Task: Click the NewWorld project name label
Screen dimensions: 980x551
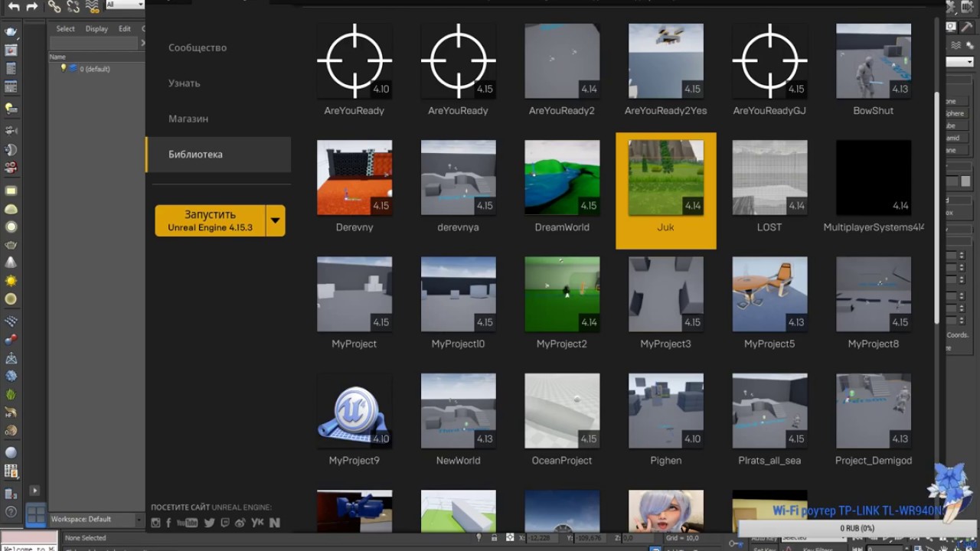Action: [458, 461]
